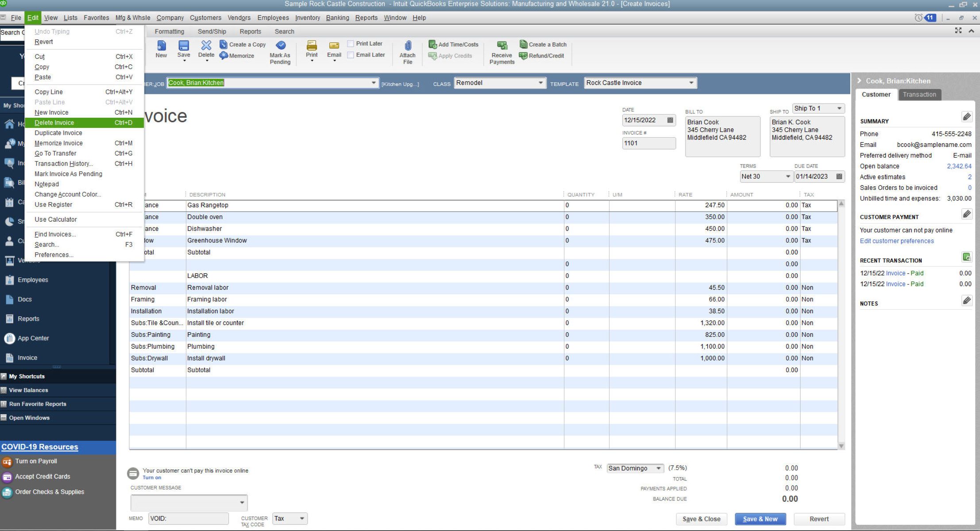The width and height of the screenshot is (980, 531).
Task: Click Turn on online payment link
Action: pyautogui.click(x=152, y=477)
